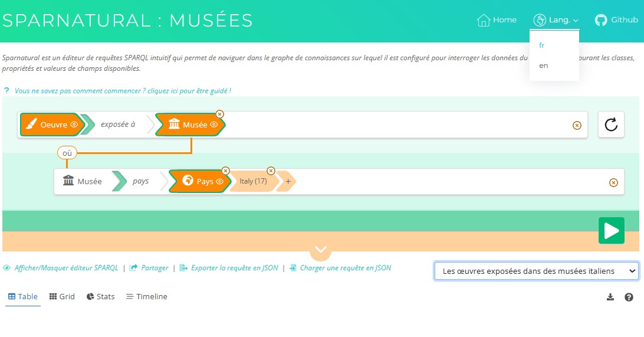
Task: Remove the Italy (17) value
Action: coord(271,171)
